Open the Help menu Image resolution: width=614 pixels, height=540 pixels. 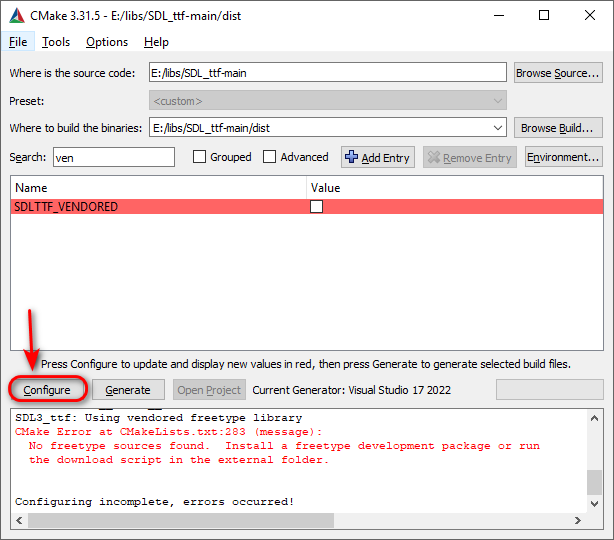(x=156, y=42)
